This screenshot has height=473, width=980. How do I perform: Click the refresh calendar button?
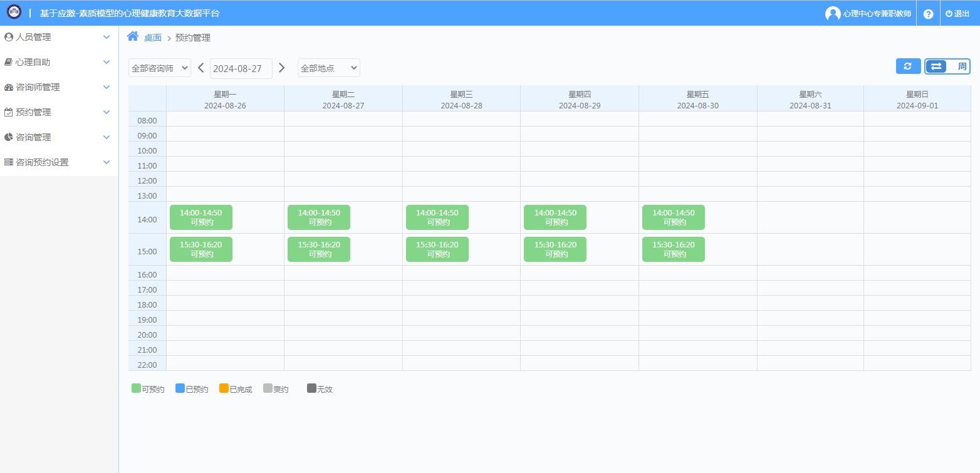tap(908, 66)
